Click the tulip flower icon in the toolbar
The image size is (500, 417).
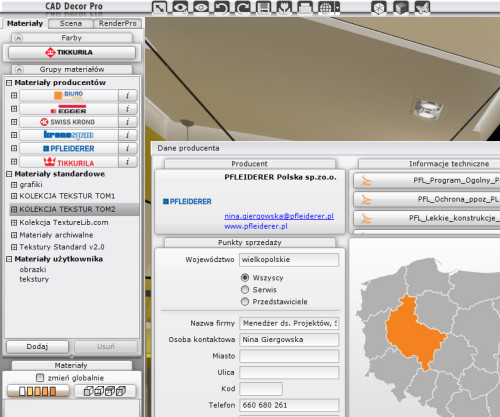tap(284, 7)
